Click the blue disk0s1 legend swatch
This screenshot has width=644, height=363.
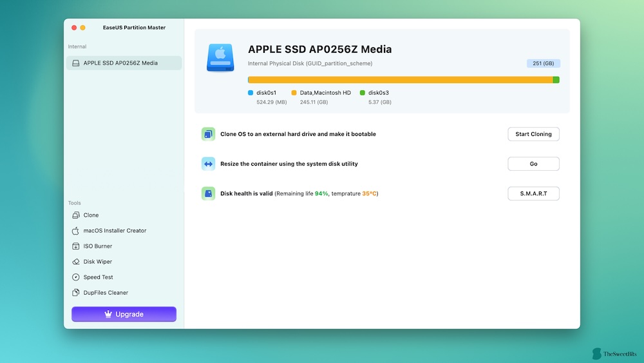coord(251,93)
